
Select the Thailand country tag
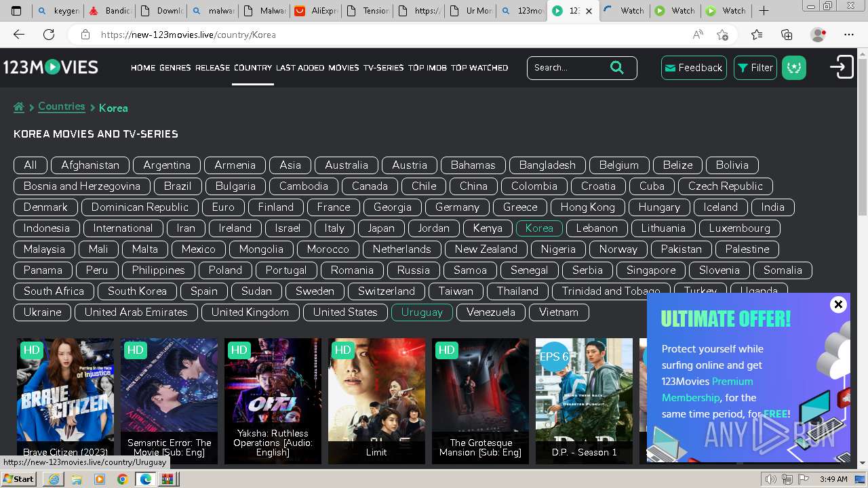(x=517, y=291)
